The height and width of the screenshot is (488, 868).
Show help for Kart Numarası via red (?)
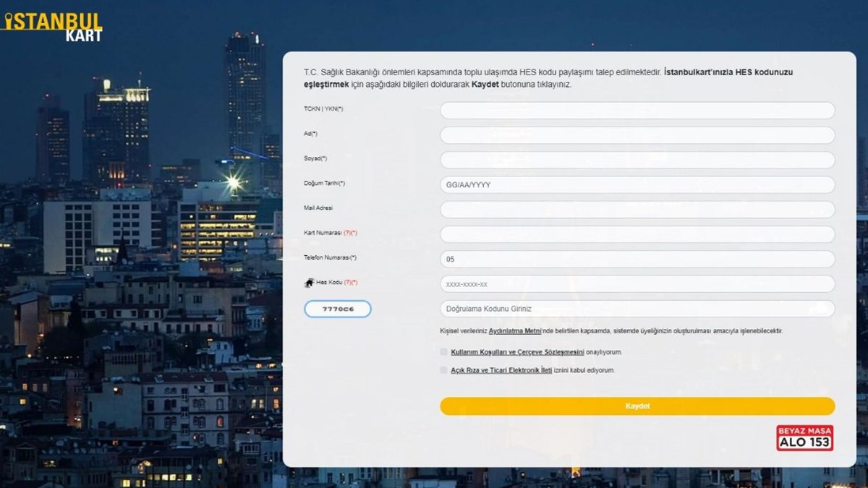[349, 233]
